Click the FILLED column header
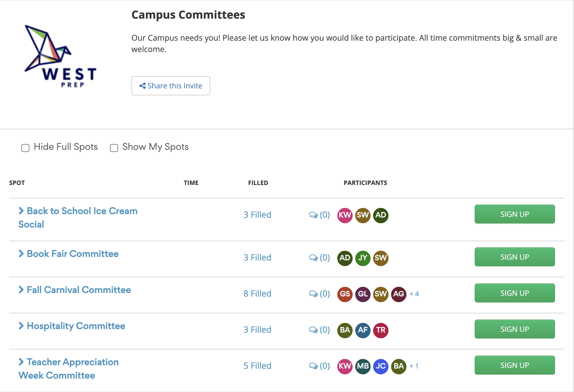The image size is (574, 392). pos(258,183)
